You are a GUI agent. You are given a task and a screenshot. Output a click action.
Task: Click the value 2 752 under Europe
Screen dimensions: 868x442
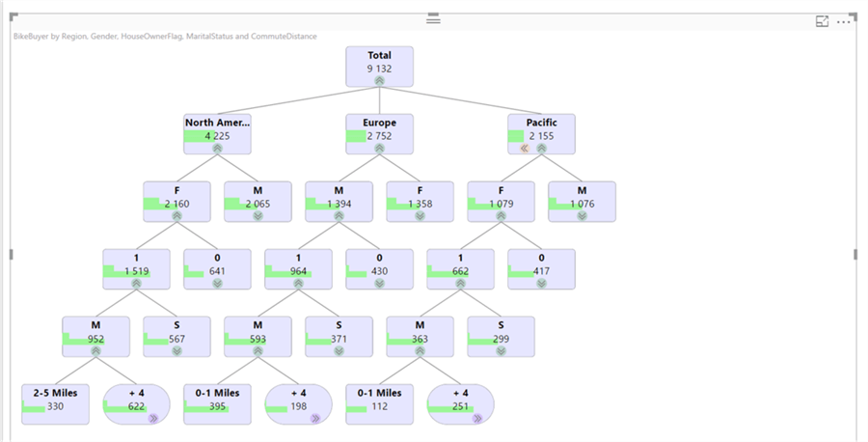click(379, 136)
